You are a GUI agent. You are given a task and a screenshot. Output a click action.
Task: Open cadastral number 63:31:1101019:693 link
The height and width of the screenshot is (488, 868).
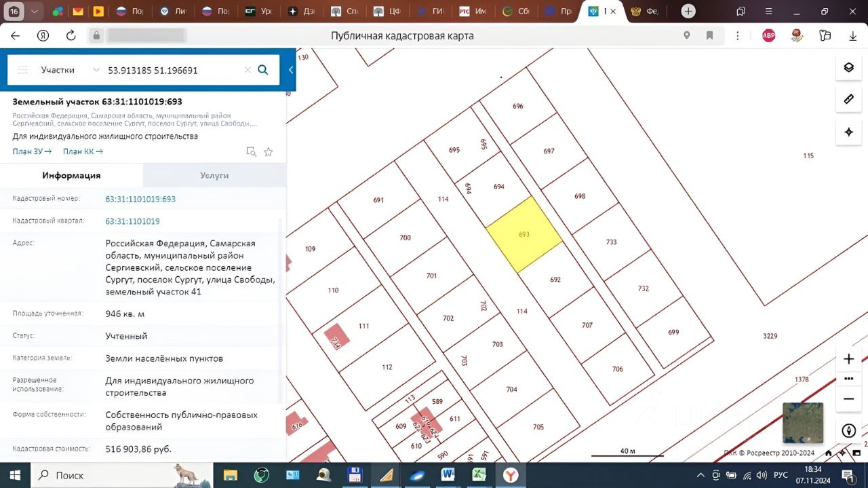point(140,199)
